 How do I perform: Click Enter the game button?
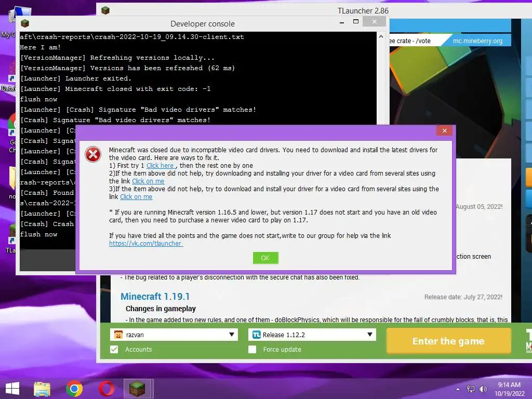click(x=448, y=341)
